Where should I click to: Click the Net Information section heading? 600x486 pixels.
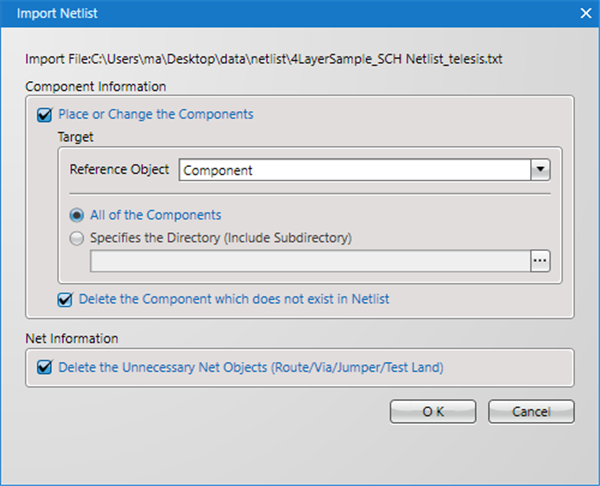74,339
